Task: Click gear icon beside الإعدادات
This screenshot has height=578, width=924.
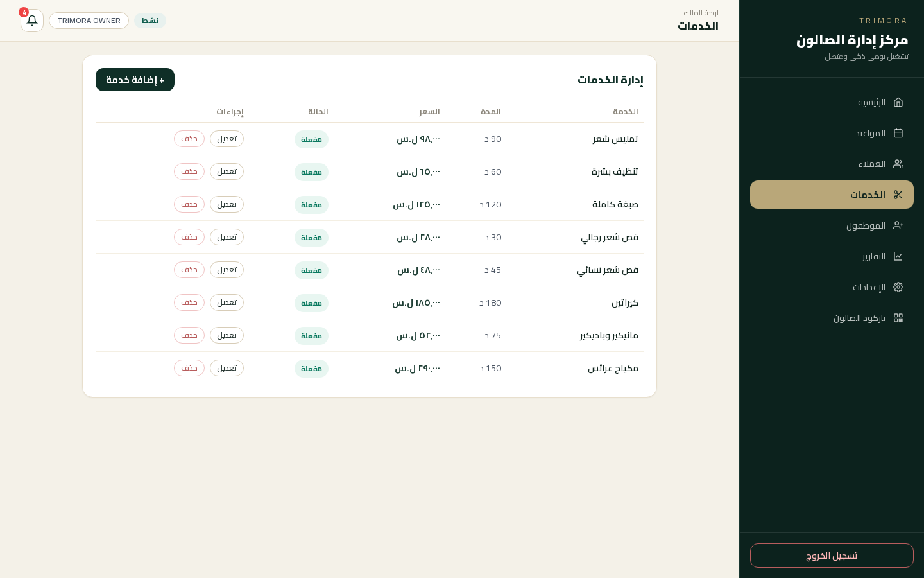Action: click(898, 287)
